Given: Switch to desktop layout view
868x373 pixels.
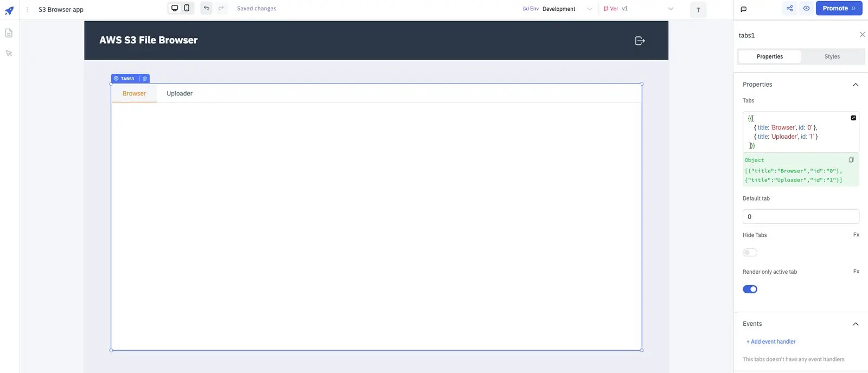Looking at the screenshot, I should coord(175,8).
